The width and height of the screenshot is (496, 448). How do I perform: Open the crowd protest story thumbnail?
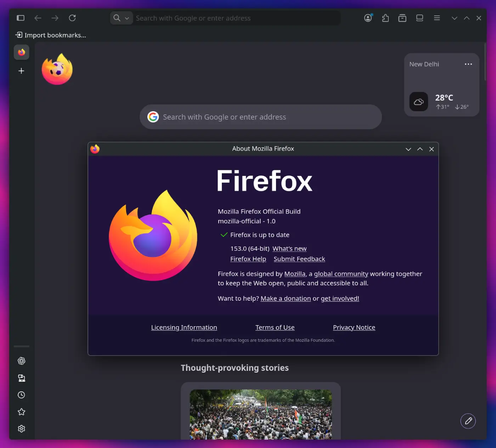[x=261, y=414]
